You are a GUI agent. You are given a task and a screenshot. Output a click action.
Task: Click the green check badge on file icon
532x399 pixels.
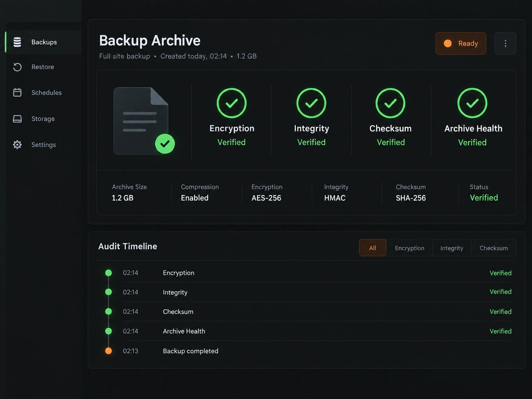pos(165,144)
